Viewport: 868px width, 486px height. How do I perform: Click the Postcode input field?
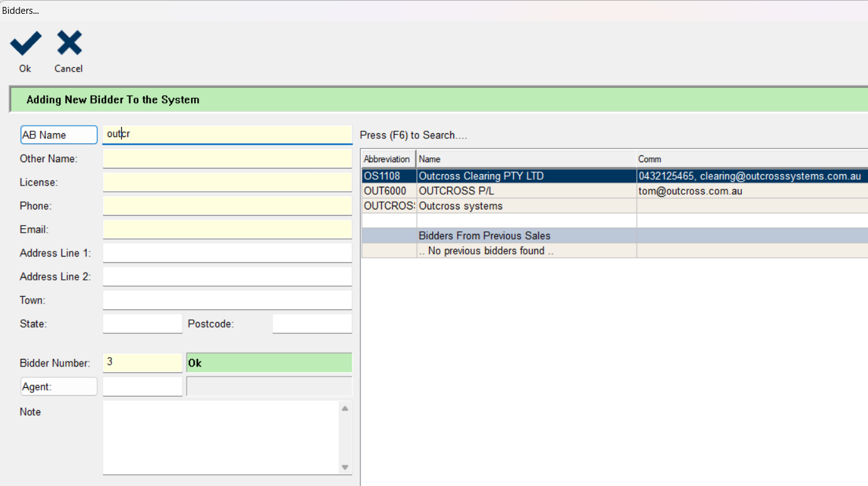pyautogui.click(x=312, y=324)
